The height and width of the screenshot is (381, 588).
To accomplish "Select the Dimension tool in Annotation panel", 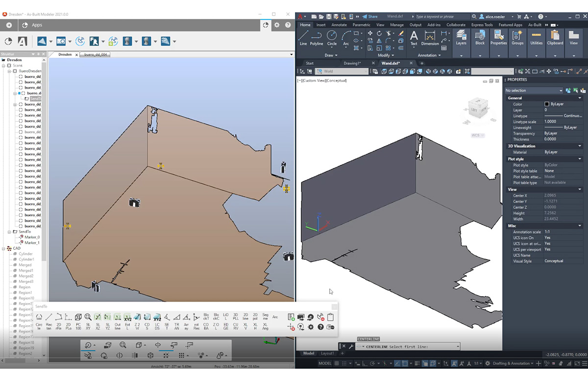I will point(430,39).
